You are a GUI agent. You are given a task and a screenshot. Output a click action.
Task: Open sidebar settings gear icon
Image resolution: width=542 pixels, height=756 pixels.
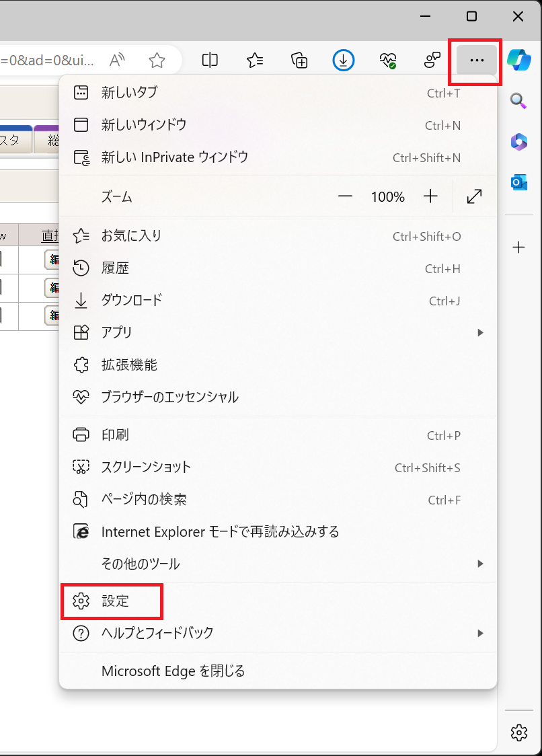coord(519,732)
